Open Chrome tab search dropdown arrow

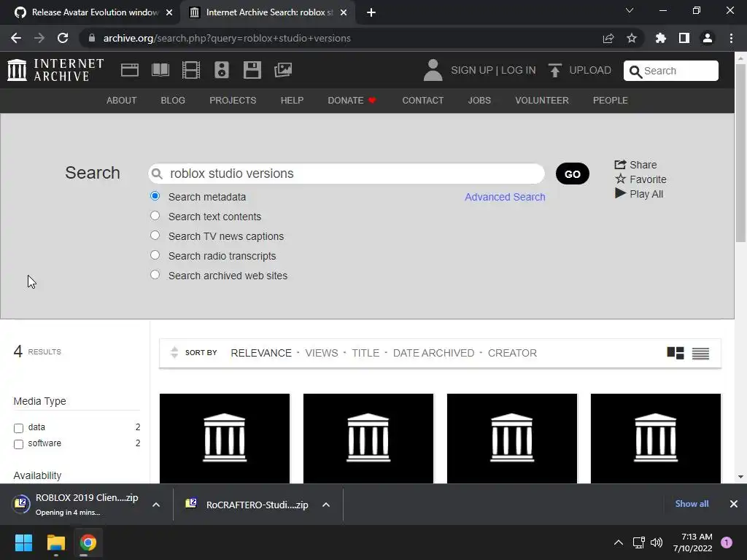click(630, 10)
